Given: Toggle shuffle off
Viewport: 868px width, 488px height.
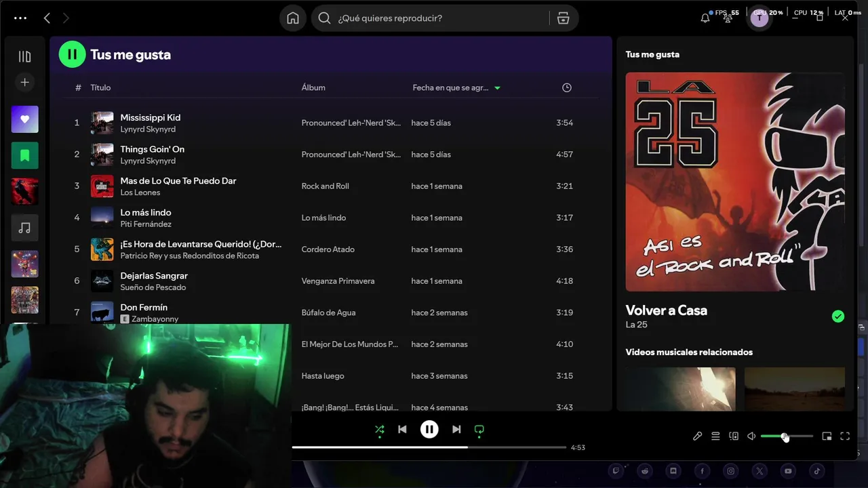Looking at the screenshot, I should click(x=379, y=429).
